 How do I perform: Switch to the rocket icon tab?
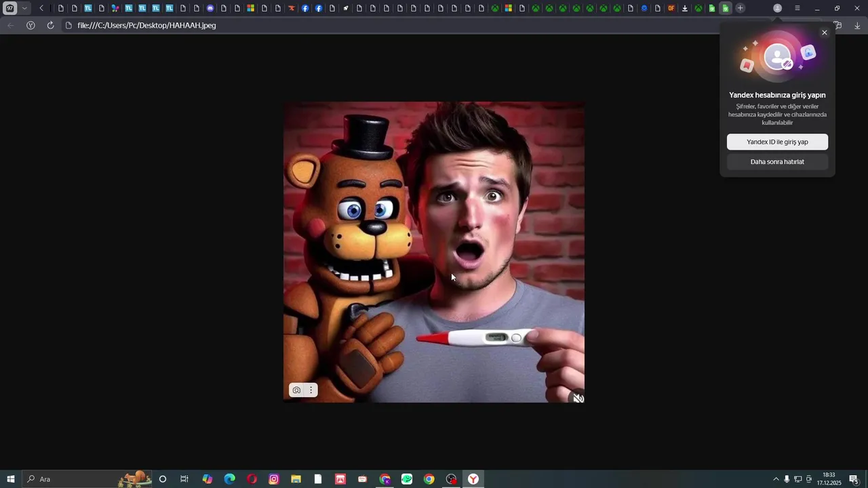click(x=346, y=8)
